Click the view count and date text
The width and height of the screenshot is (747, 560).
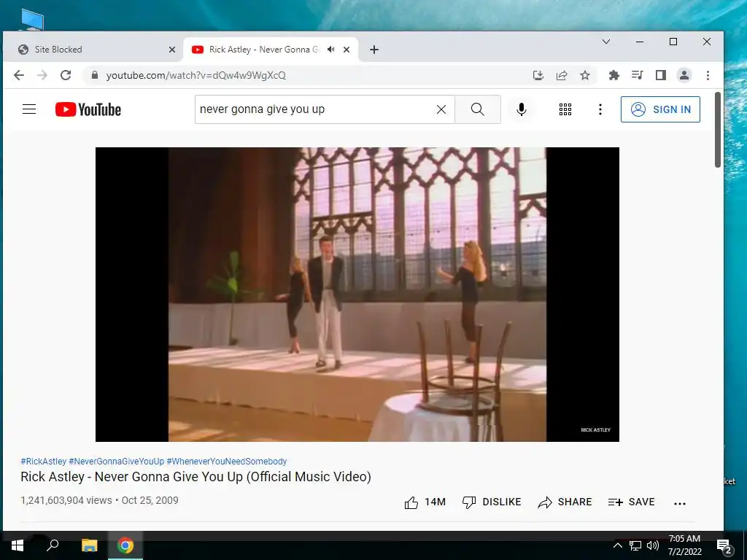pos(99,500)
